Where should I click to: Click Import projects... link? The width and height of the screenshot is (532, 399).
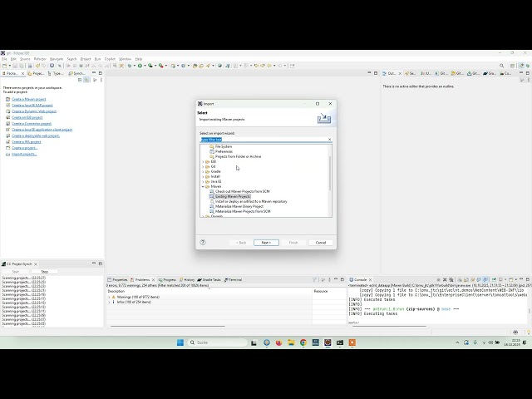click(24, 154)
